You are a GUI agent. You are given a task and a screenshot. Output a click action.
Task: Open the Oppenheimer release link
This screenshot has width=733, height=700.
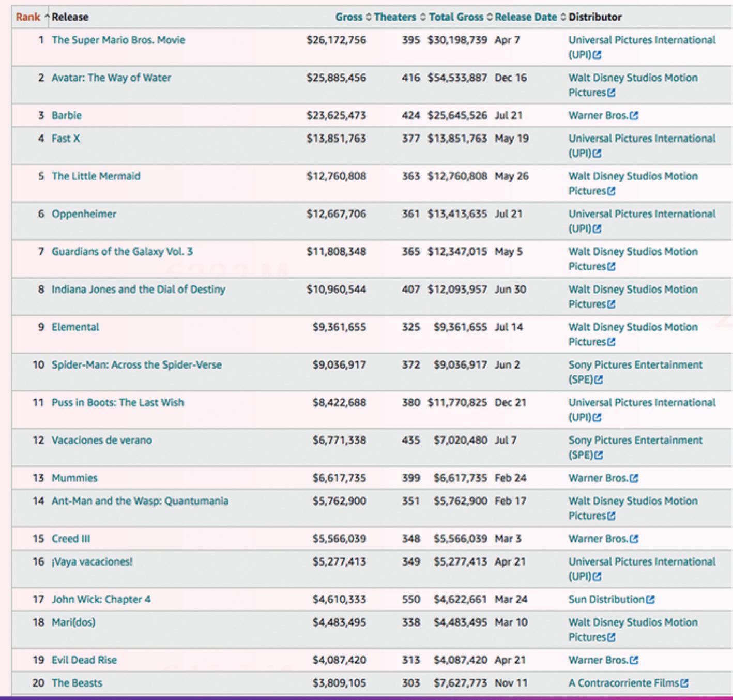(x=84, y=214)
